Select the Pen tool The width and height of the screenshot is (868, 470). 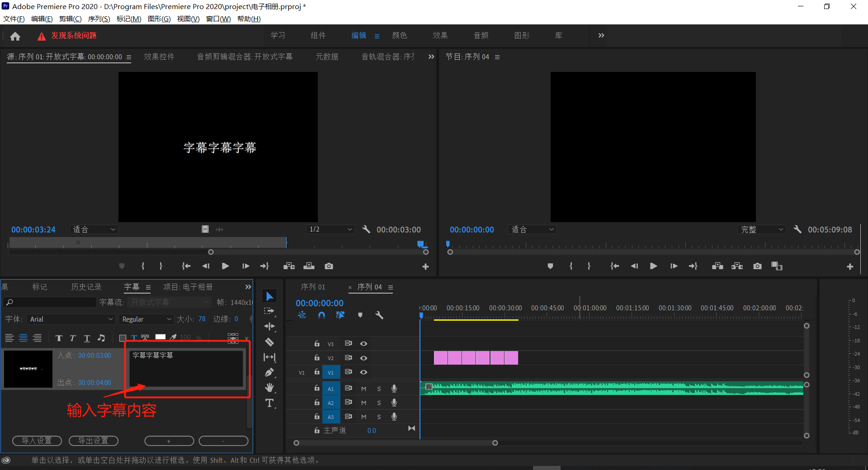tap(269, 372)
